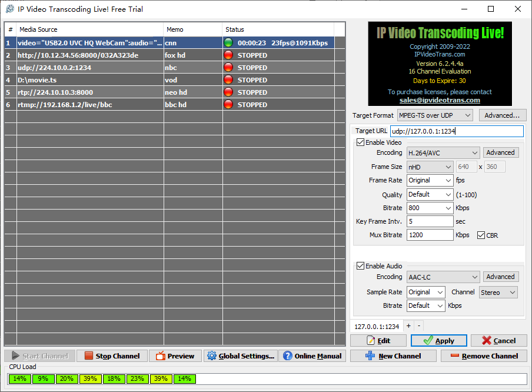Open the Sample Rate dropdown
The width and height of the screenshot is (532, 392).
pyautogui.click(x=426, y=292)
